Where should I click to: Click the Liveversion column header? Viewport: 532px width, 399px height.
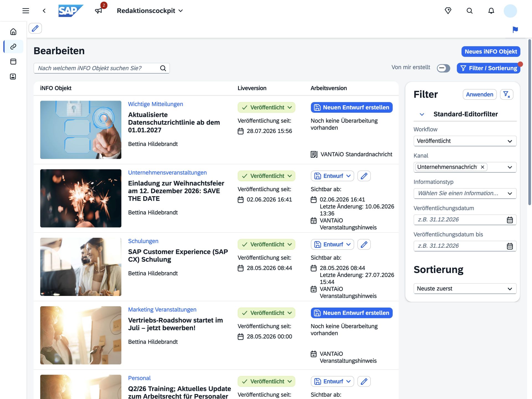tap(252, 88)
